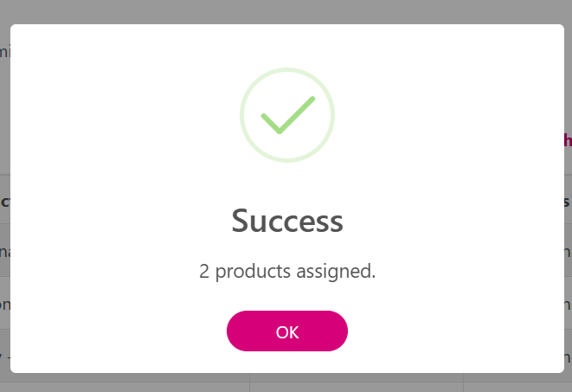Click the "2 products assigned." message
Viewport: 572px width, 392px height.
tap(286, 271)
